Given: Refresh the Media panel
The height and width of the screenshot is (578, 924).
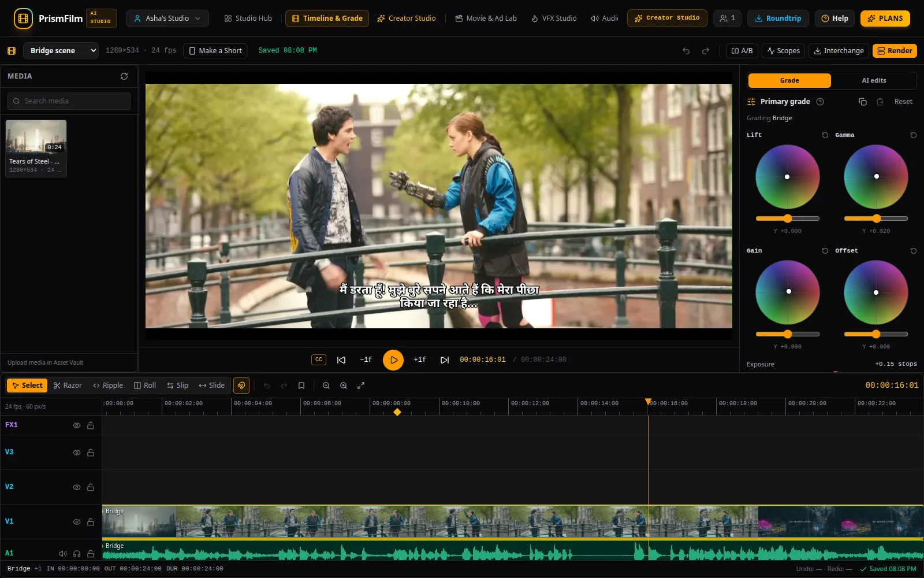Looking at the screenshot, I should 124,76.
